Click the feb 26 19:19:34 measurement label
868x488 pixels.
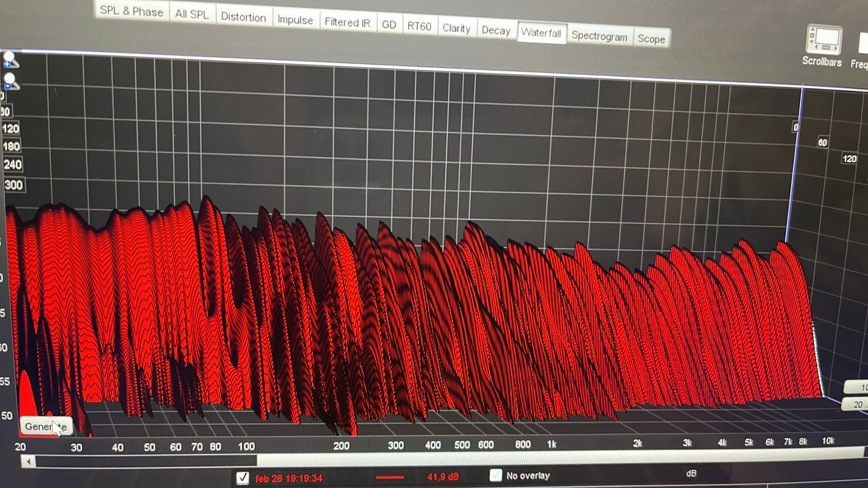point(289,478)
